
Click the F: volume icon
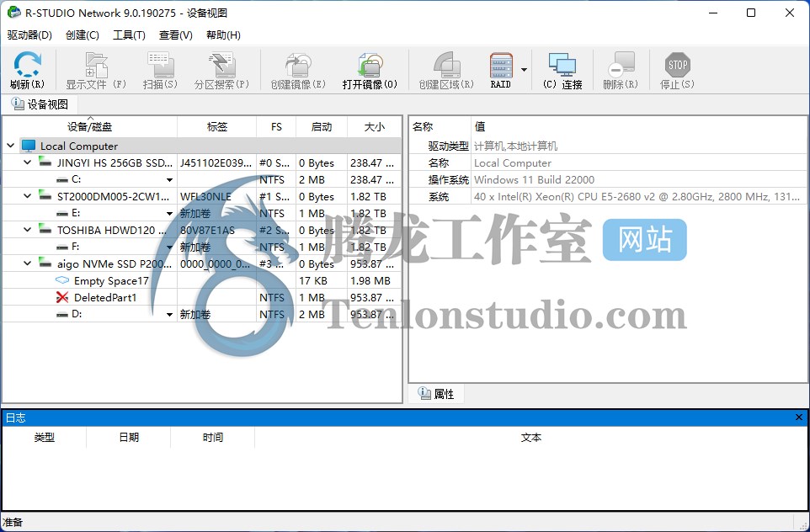(62, 247)
